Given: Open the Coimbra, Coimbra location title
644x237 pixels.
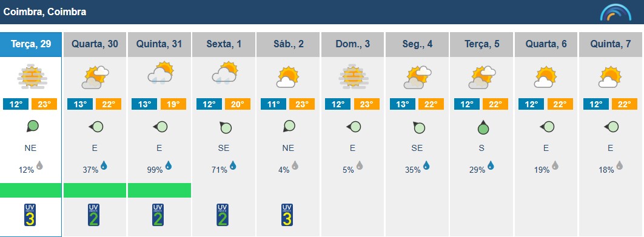Looking at the screenshot, I should [x=45, y=12].
